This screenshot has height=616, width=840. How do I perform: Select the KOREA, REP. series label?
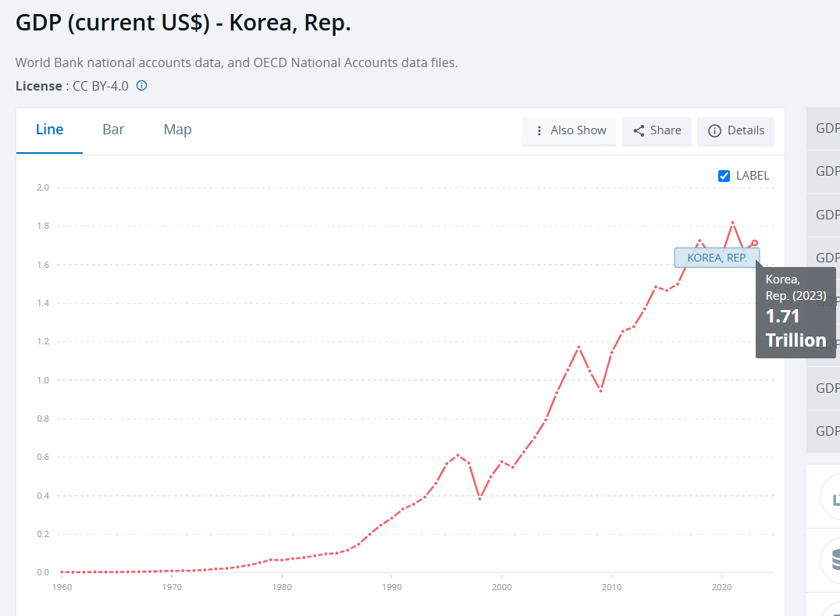pyautogui.click(x=717, y=258)
